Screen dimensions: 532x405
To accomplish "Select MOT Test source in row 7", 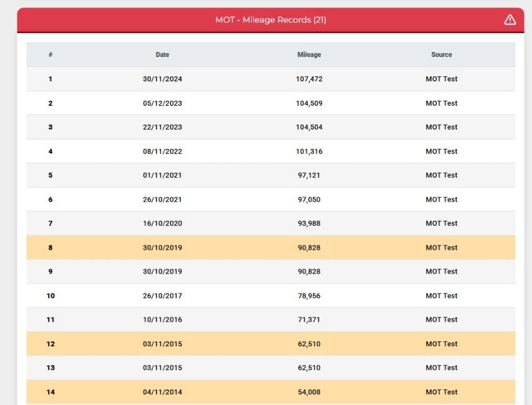I will click(441, 223).
